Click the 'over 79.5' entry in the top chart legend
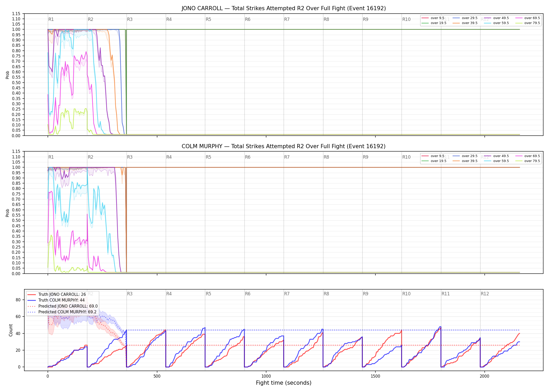This screenshot has height=392, width=549. pyautogui.click(x=528, y=23)
